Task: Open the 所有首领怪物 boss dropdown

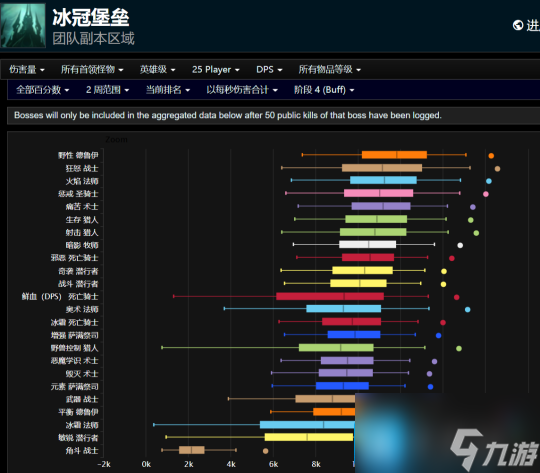Action: point(92,70)
